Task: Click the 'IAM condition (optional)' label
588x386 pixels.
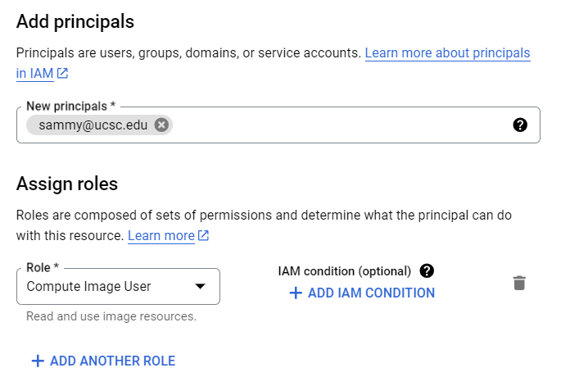Action: [x=344, y=271]
